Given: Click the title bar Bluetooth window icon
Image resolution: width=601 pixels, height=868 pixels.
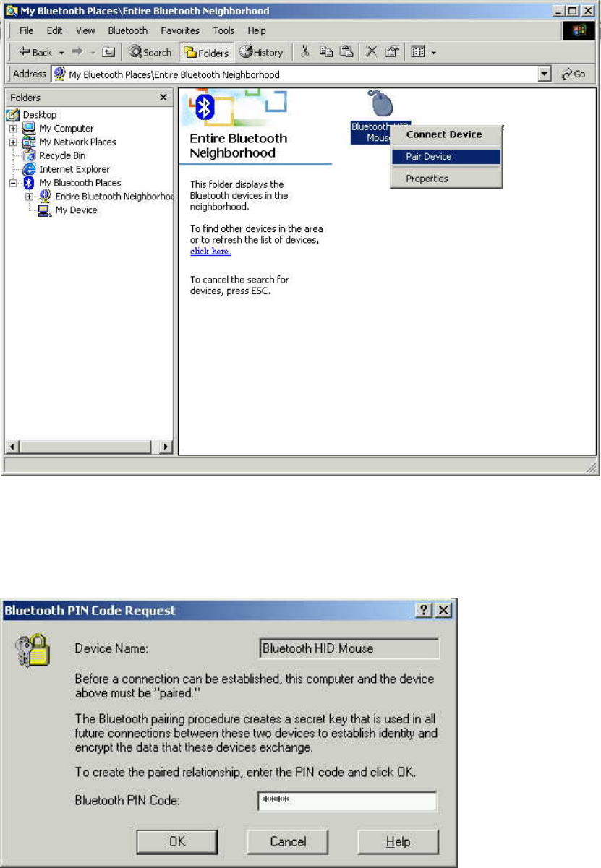Looking at the screenshot, I should click(x=11, y=11).
